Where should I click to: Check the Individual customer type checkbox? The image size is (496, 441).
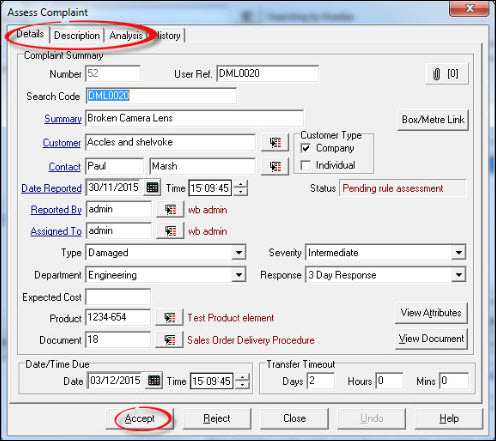[x=305, y=165]
